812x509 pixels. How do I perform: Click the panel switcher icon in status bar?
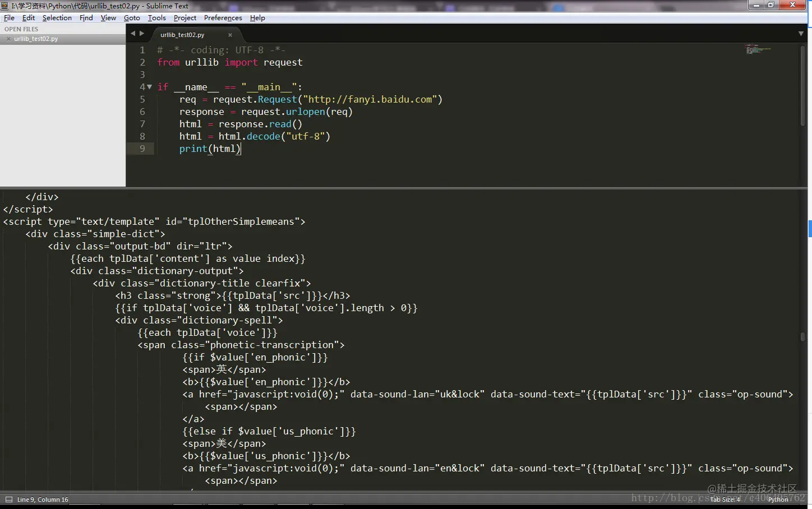8,499
